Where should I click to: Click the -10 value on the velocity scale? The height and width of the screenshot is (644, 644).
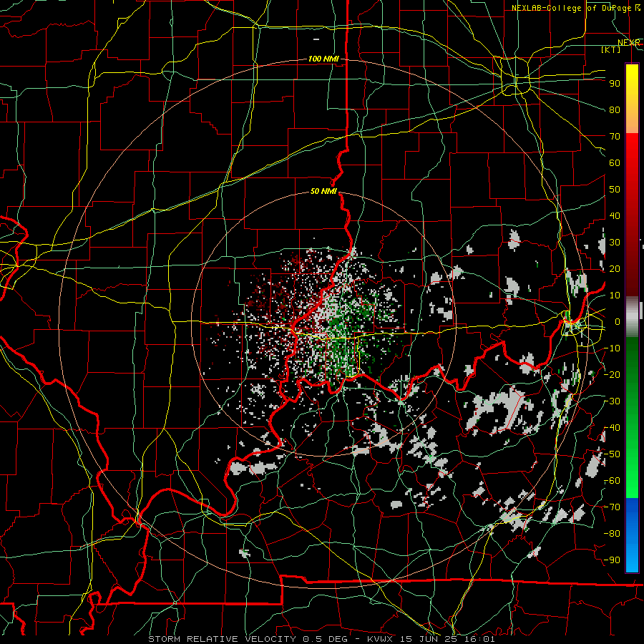612,348
